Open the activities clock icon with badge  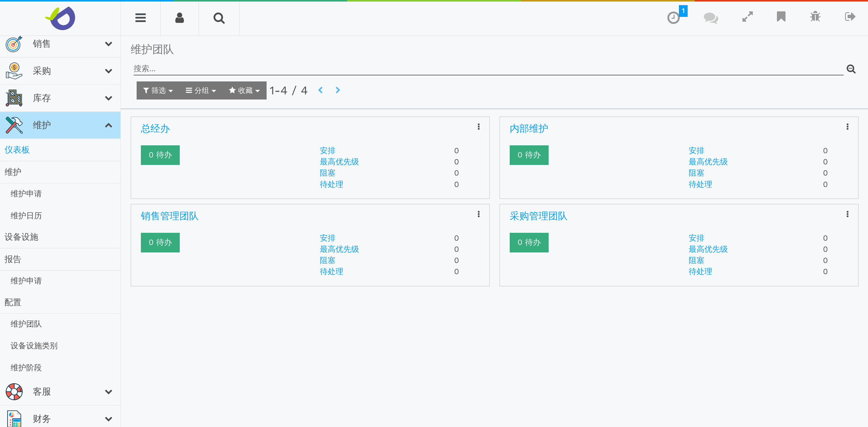click(673, 17)
